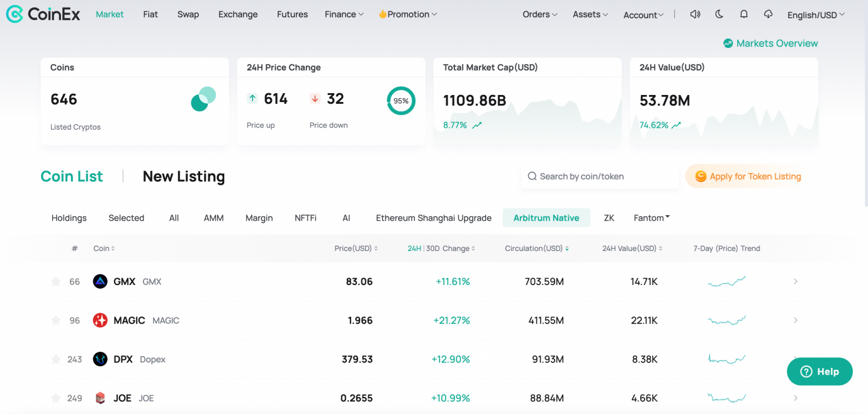
Task: Click the price down red arrow icon
Action: (315, 98)
